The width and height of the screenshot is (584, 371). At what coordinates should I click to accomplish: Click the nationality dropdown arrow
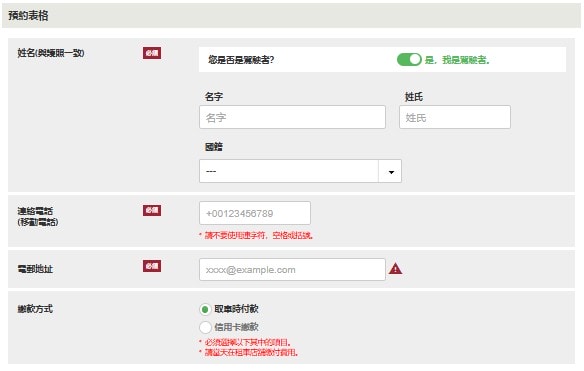(x=391, y=172)
